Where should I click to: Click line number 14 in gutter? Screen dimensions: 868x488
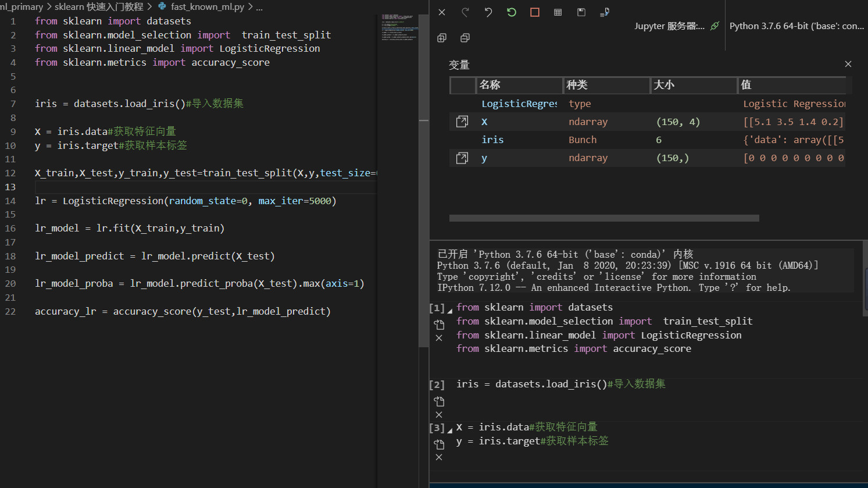click(10, 201)
